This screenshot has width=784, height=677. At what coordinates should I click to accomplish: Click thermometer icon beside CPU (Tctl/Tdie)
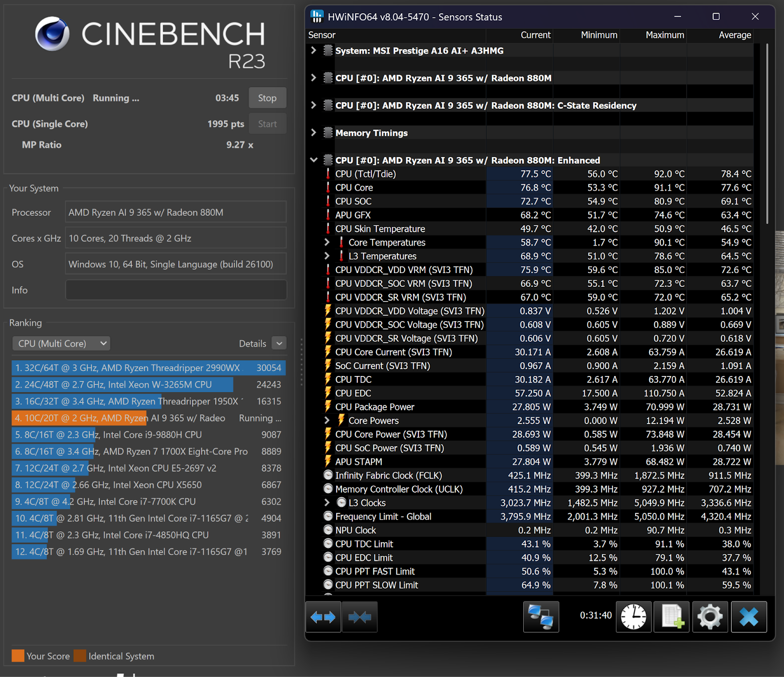[328, 174]
